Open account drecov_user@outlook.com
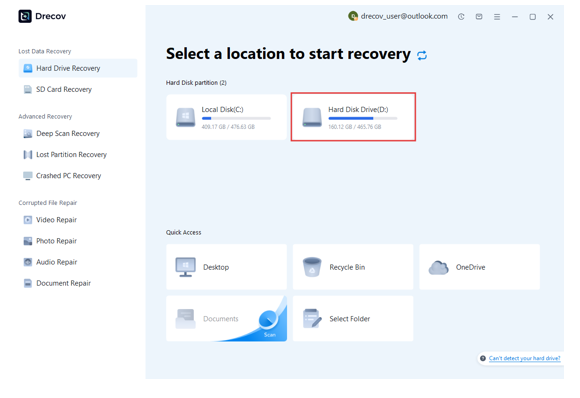 [404, 16]
